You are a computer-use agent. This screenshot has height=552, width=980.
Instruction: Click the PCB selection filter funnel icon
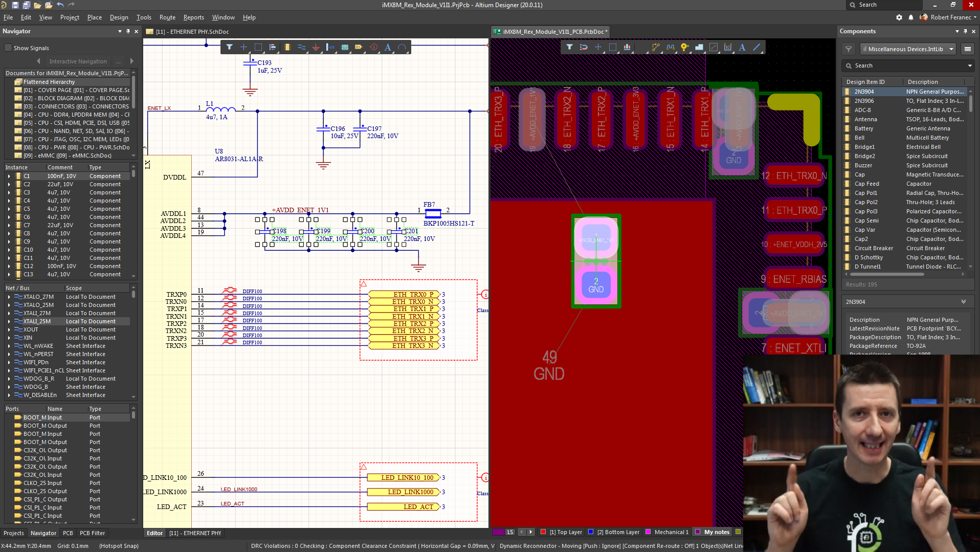pos(569,48)
